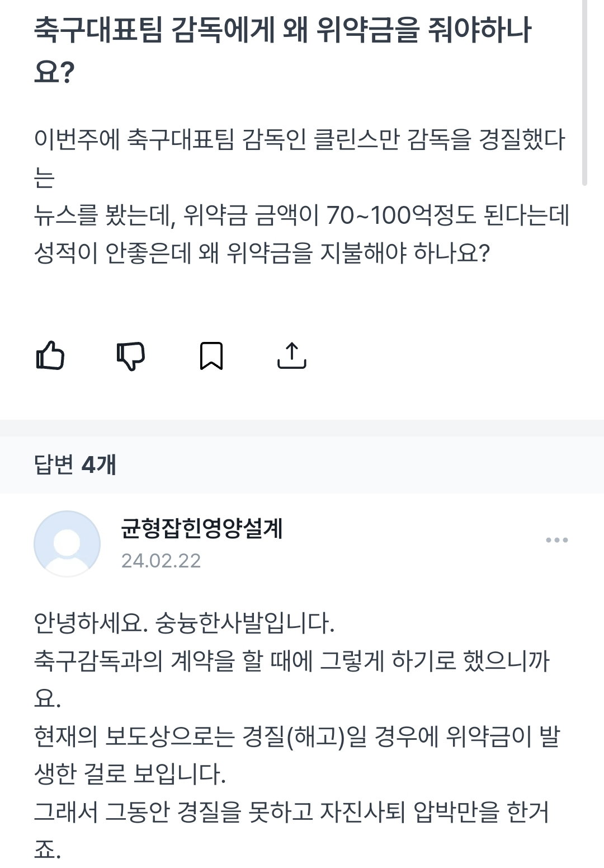
Task: Click the answer line beginning 축구감독과의 계약을
Action: 292,661
